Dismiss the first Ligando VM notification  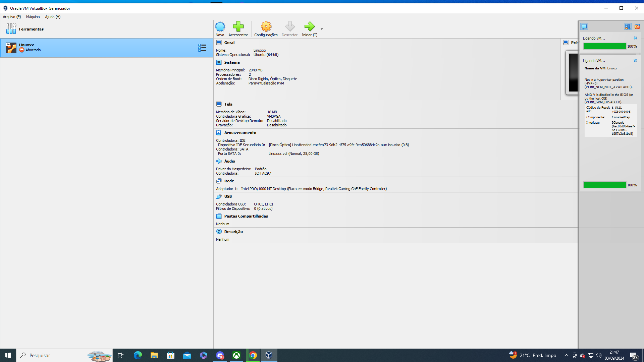click(x=635, y=38)
